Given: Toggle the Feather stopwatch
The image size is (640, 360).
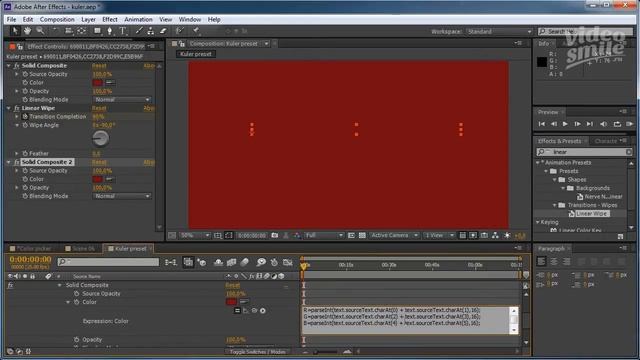Looking at the screenshot, I should pos(25,153).
